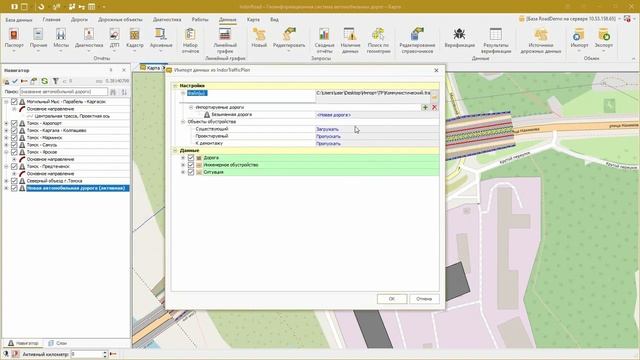Collapse the Настройки section

click(x=176, y=86)
